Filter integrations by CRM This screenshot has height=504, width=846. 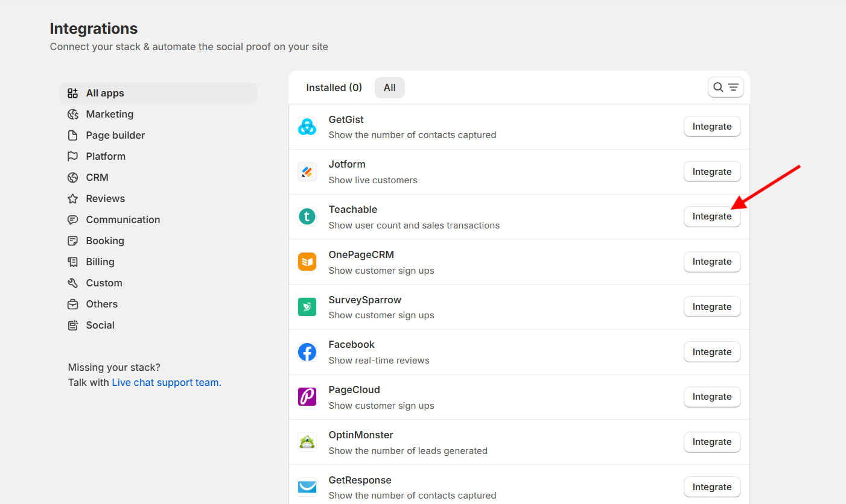[158, 177]
